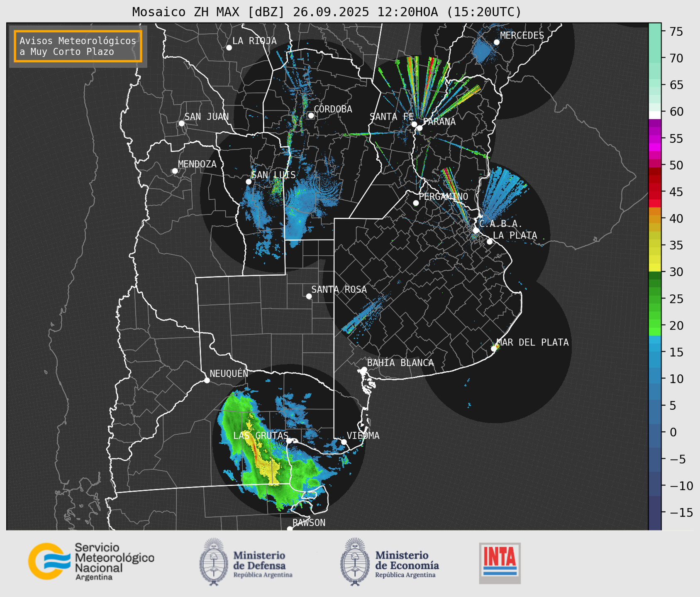Click the 10 value on the color scale
This screenshot has height=597, width=700.
[676, 379]
